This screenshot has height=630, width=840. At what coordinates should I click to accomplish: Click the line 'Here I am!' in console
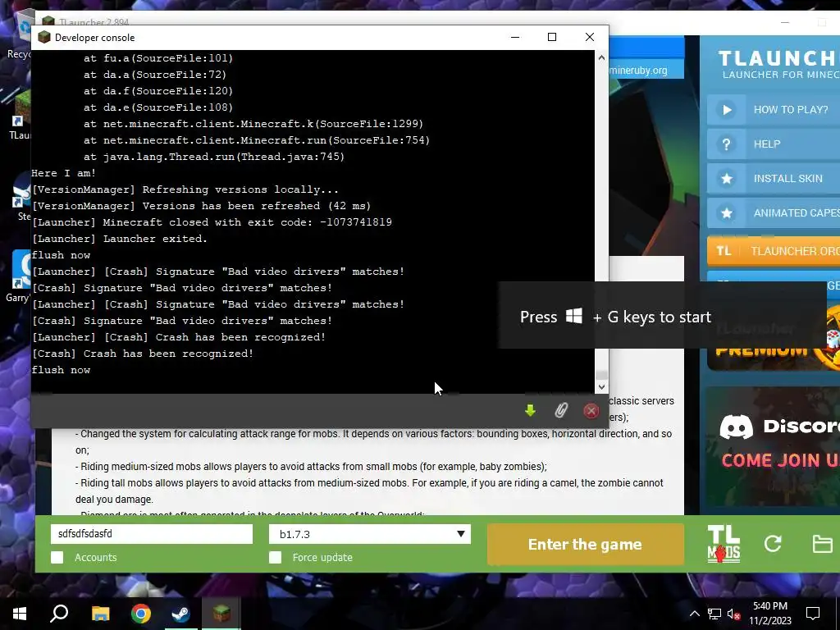[x=64, y=173]
